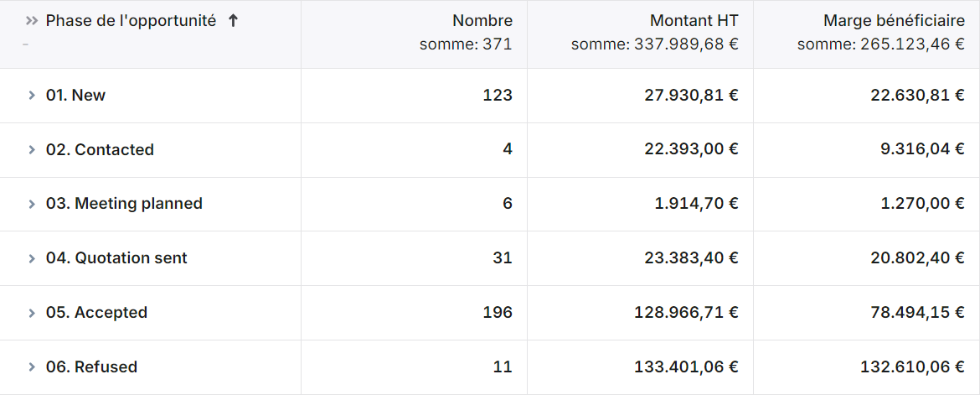Expand the 04. Quotation sent chevron

click(x=31, y=258)
